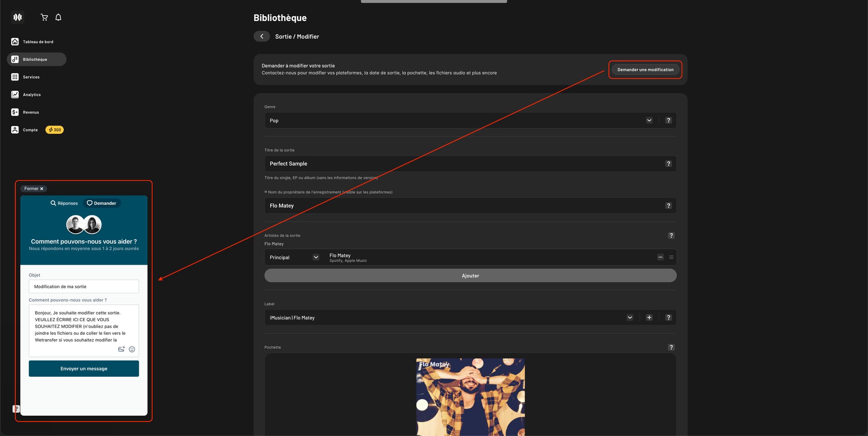The height and width of the screenshot is (436, 868).
Task: Click the iMusician logo icon
Action: click(x=18, y=17)
